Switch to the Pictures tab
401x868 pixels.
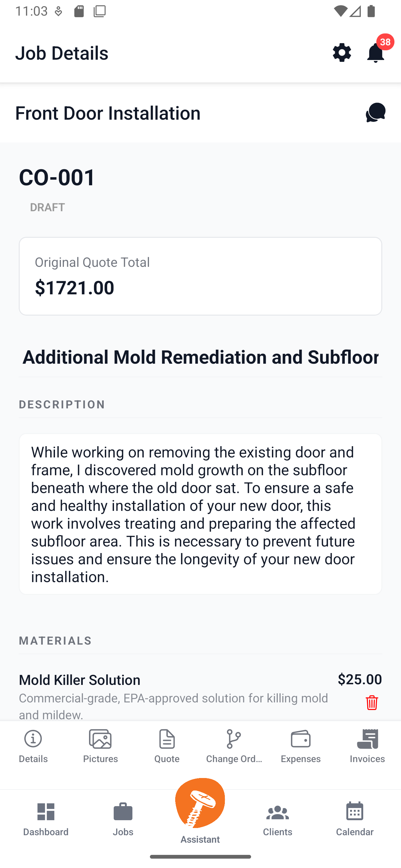point(100,746)
